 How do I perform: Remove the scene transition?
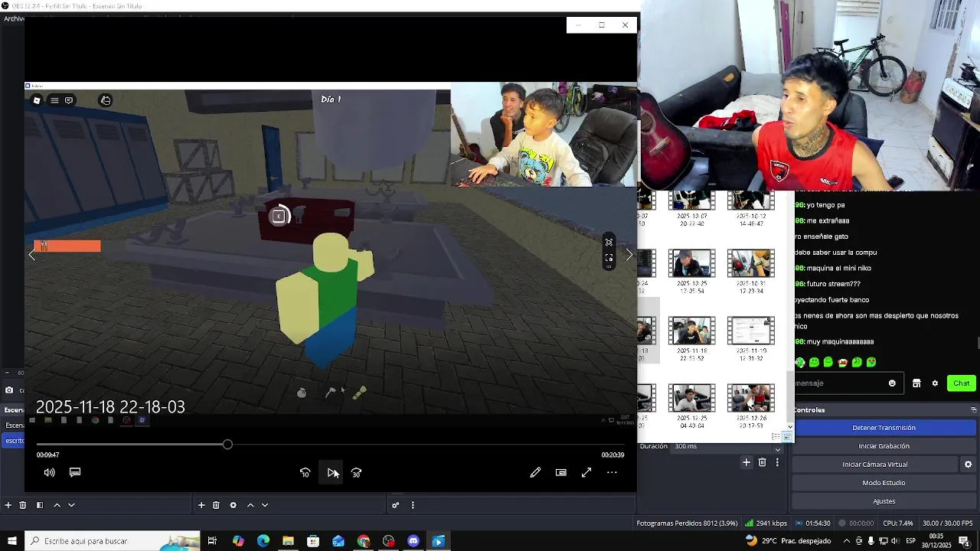pyautogui.click(x=762, y=462)
